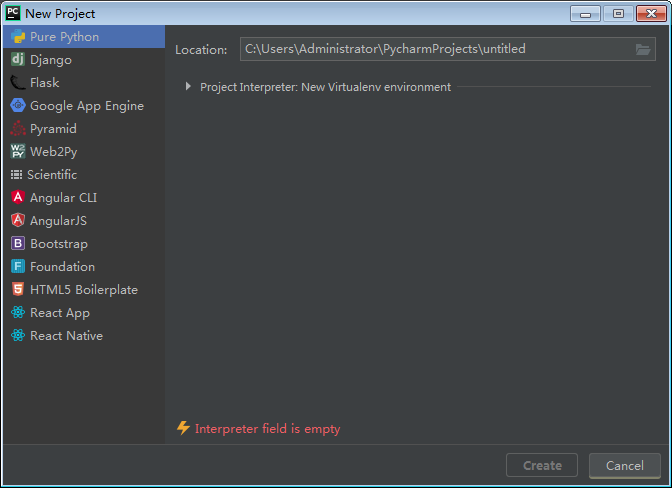Image resolution: width=672 pixels, height=488 pixels.
Task: Browse for location with folder icon
Action: coord(643,49)
